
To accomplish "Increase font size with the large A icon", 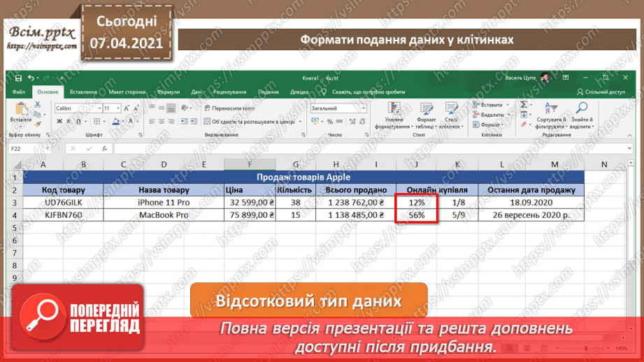I will [127, 108].
